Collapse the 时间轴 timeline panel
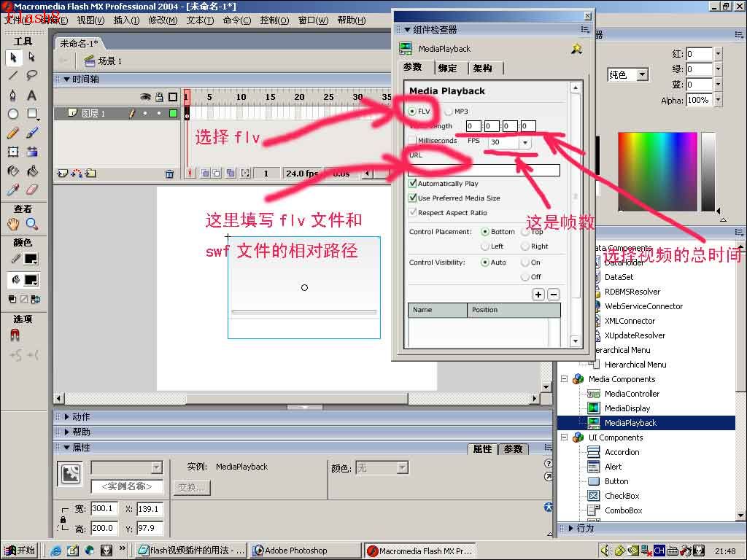This screenshot has width=747, height=560. click(x=67, y=79)
